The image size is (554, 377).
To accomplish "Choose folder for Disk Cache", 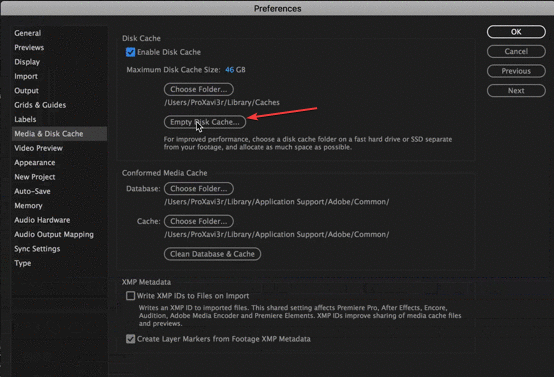I will 199,89.
